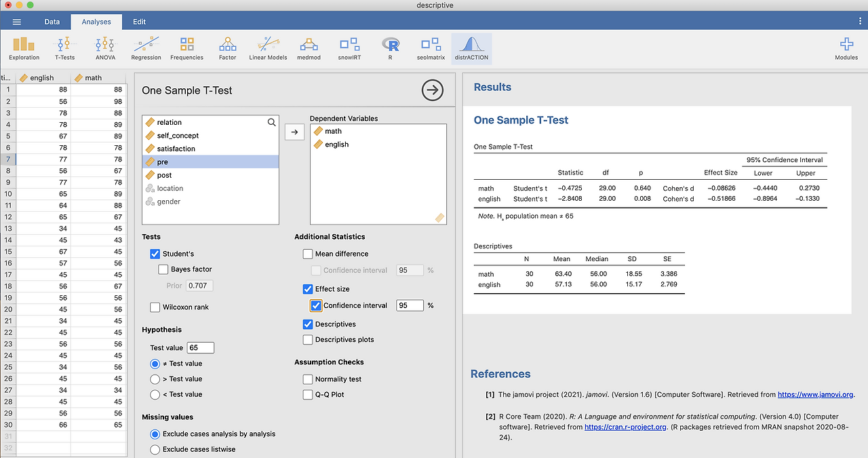Enable the Descriptives plots checkbox

308,339
